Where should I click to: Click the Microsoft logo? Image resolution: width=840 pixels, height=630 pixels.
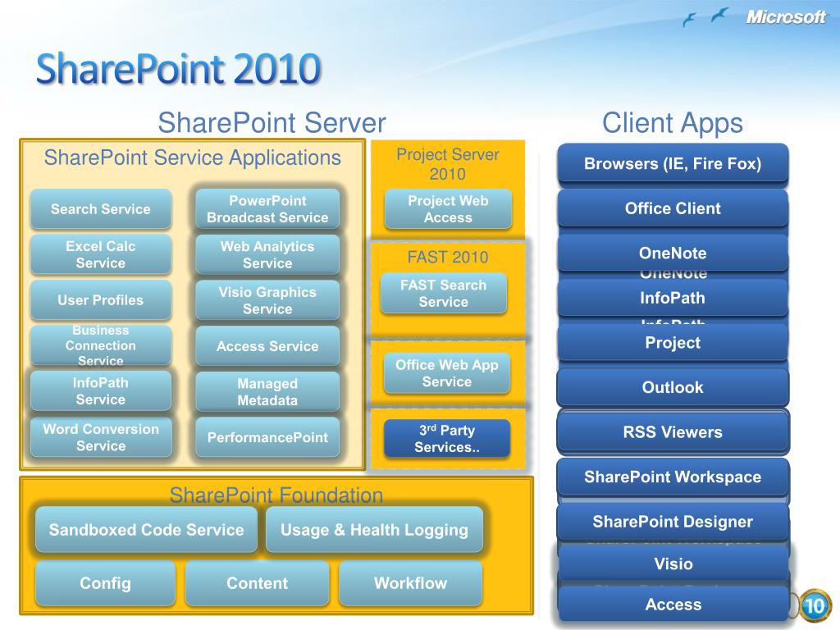point(786,17)
